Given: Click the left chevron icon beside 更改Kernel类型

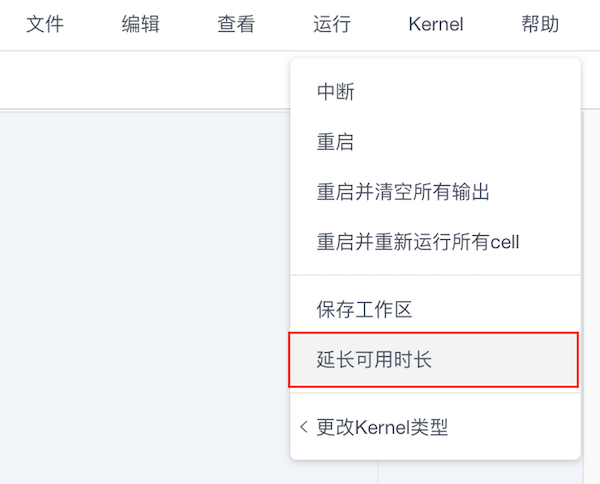Looking at the screenshot, I should coord(304,427).
